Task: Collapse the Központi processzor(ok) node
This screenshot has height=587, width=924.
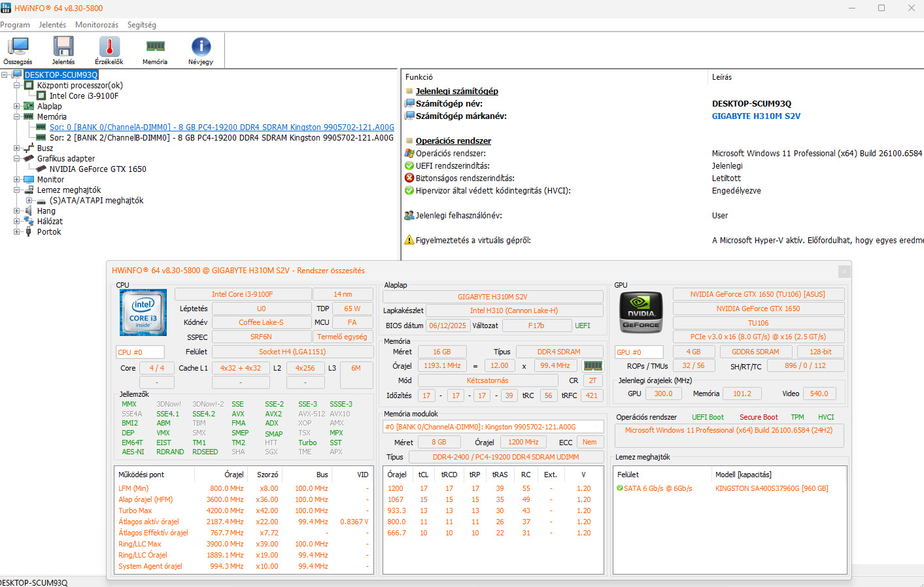Action: tap(17, 85)
